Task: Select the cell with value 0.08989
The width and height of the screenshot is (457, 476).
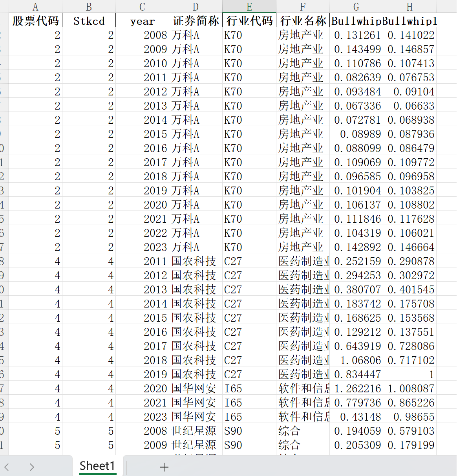Action: tap(356, 134)
